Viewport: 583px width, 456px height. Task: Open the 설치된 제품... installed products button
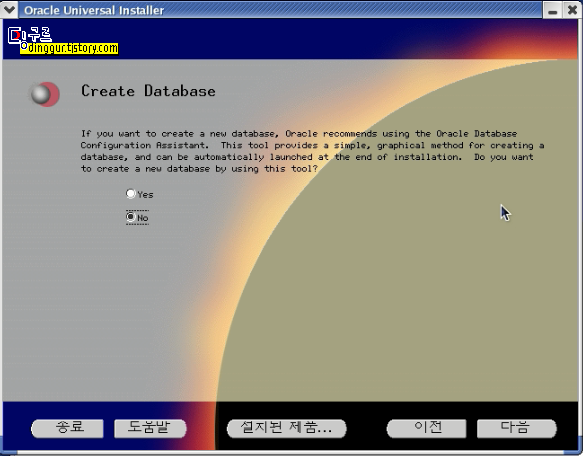pos(286,428)
